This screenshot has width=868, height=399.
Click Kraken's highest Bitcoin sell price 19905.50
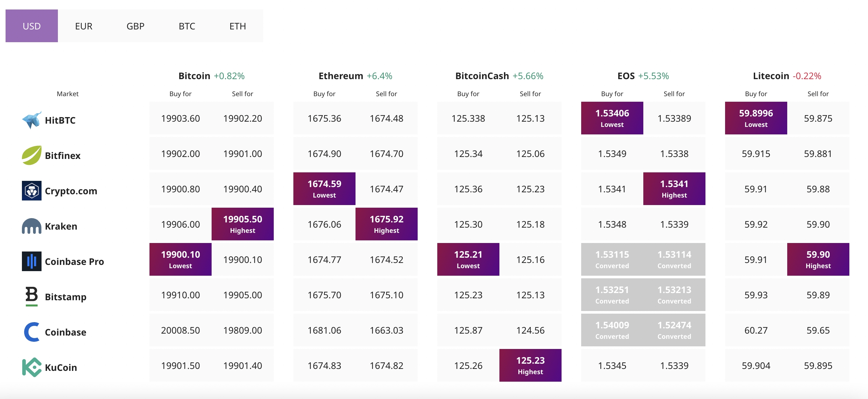coord(243,224)
